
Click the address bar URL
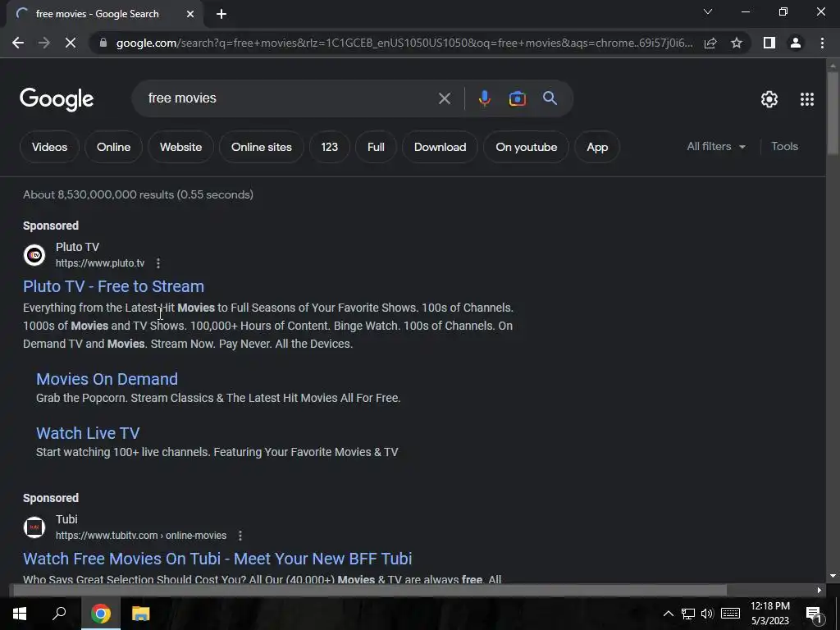(404, 43)
